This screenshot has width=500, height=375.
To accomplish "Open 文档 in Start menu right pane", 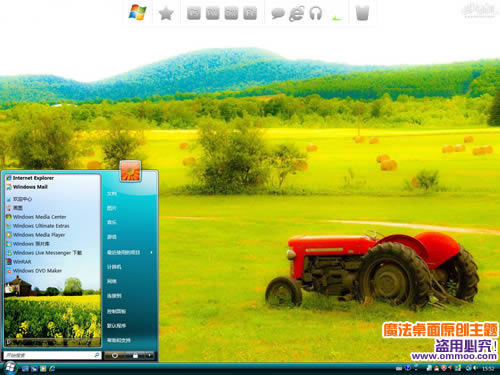I will coord(112,194).
